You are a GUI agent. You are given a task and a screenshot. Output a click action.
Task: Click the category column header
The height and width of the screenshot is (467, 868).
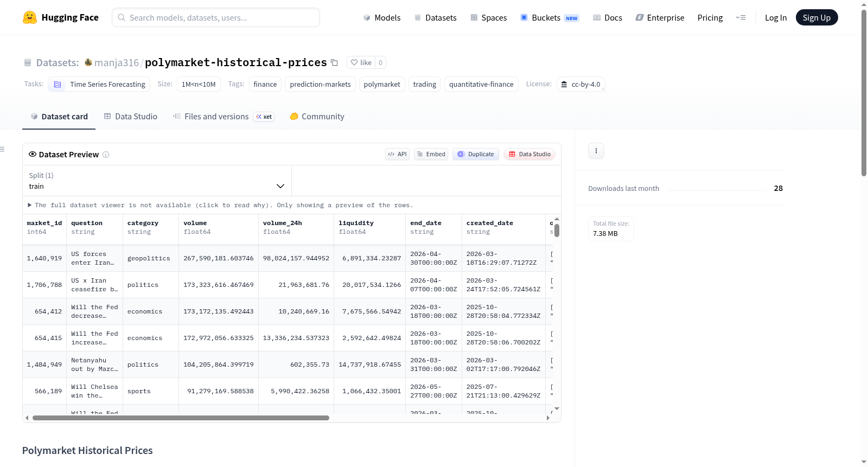(151, 227)
